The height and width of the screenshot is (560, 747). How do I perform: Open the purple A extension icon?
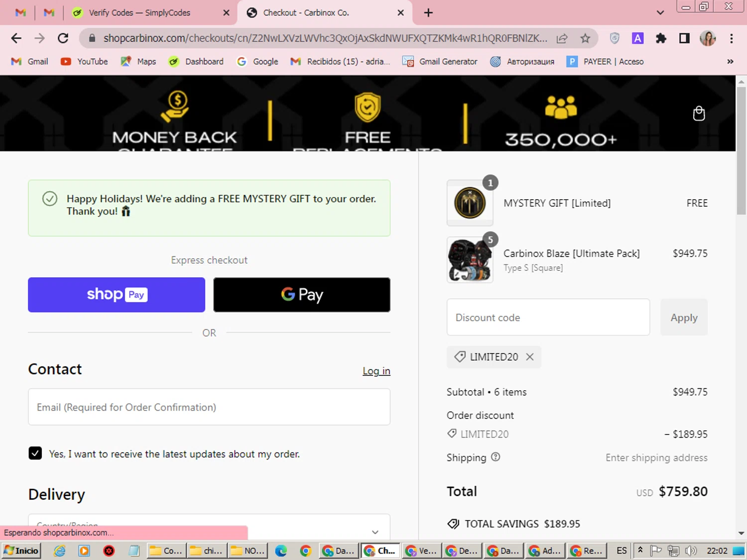coord(637,38)
